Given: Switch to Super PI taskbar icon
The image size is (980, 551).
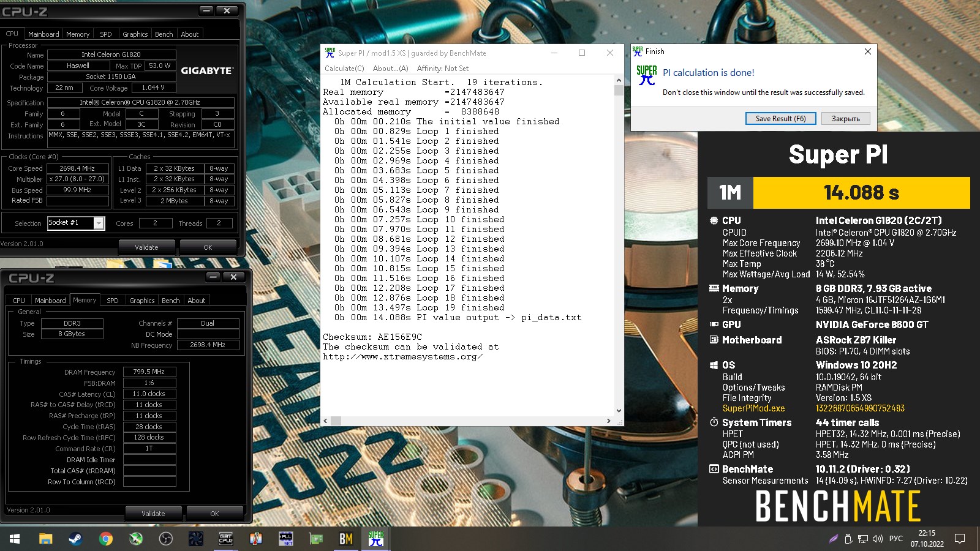Looking at the screenshot, I should (x=375, y=539).
